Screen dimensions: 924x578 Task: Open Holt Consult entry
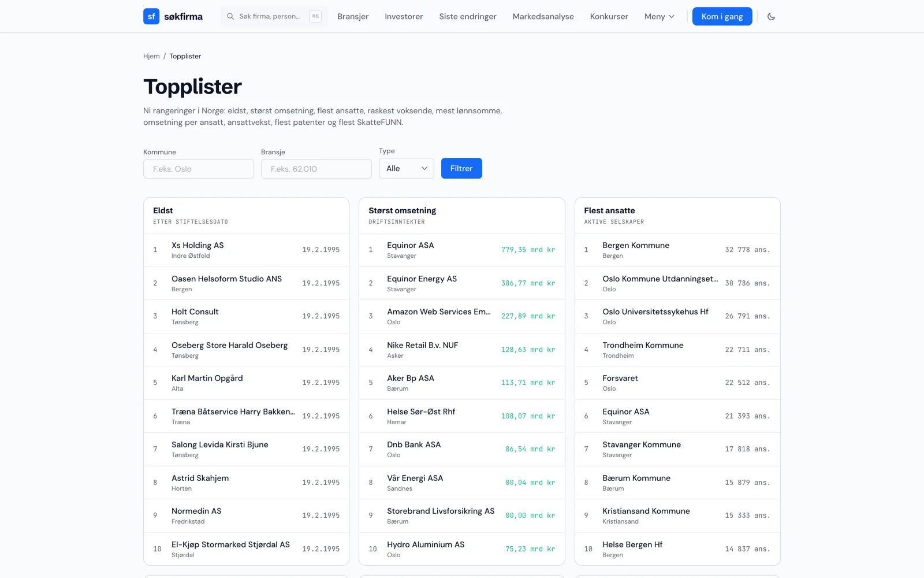[247, 316]
